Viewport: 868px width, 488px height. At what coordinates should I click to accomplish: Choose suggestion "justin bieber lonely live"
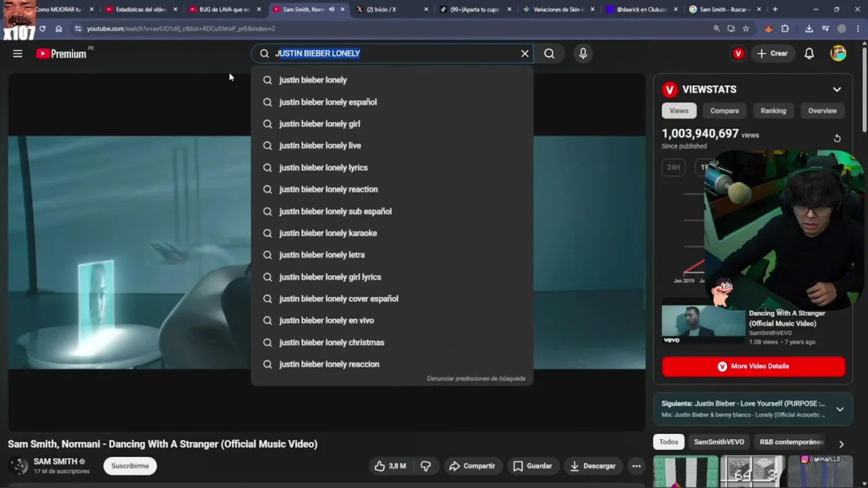pyautogui.click(x=392, y=146)
